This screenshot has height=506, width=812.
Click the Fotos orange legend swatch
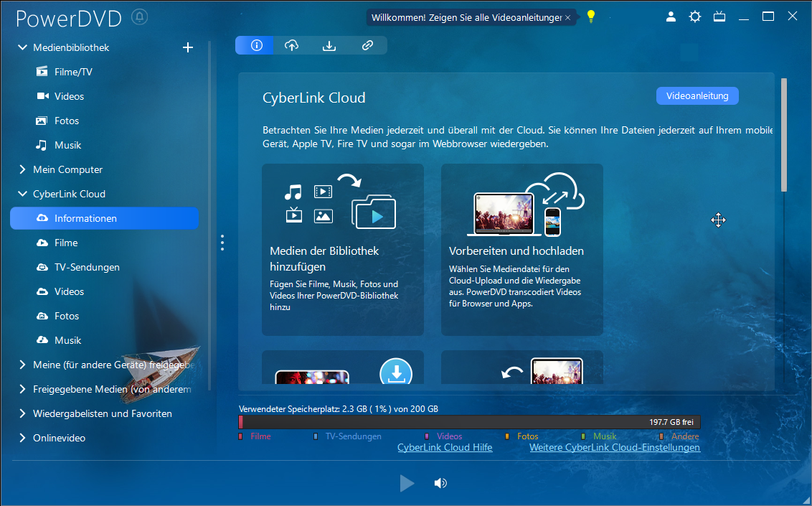pos(508,436)
